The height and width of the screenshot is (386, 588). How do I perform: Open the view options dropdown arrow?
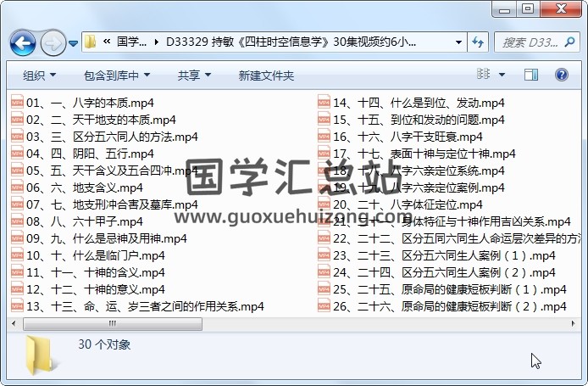point(502,75)
